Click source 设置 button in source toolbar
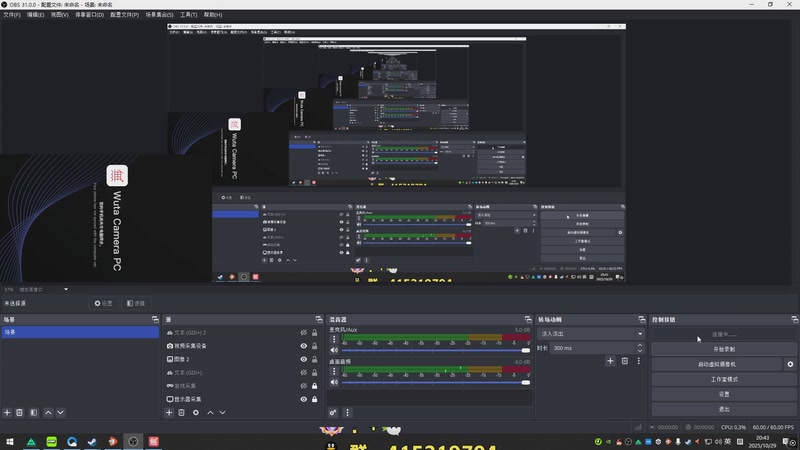This screenshot has height=450, width=800. 103,303
